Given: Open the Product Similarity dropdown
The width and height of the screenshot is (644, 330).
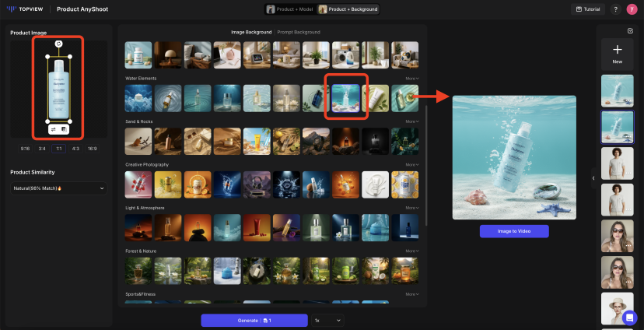Looking at the screenshot, I should click(58, 188).
